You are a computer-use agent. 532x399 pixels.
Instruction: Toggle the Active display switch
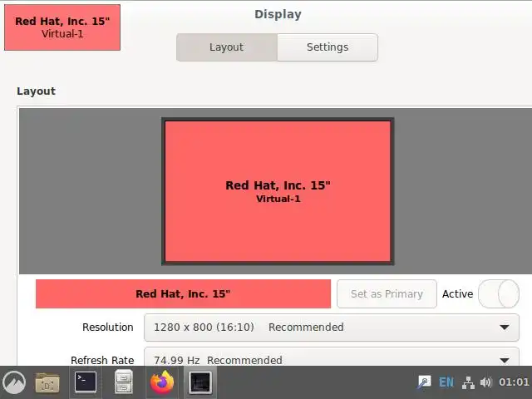click(499, 293)
